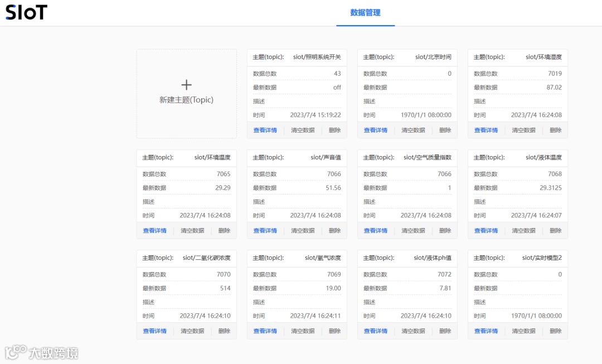The image size is (602, 364).
Task: Clear data for siot/环境温度
Action: [x=192, y=231]
